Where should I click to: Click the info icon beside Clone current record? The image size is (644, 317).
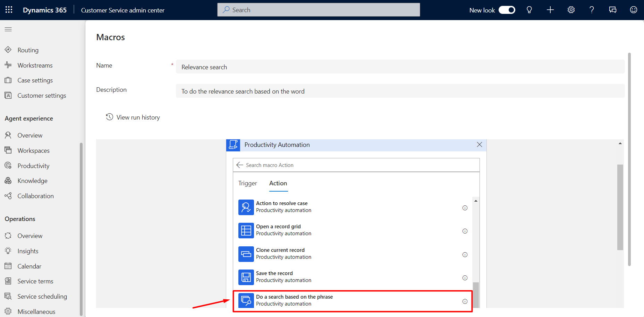tap(465, 255)
